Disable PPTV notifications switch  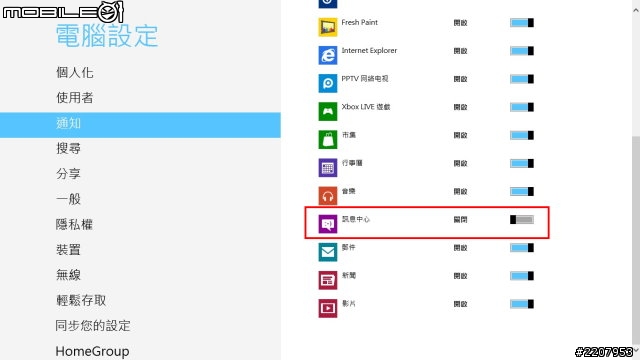pos(522,79)
